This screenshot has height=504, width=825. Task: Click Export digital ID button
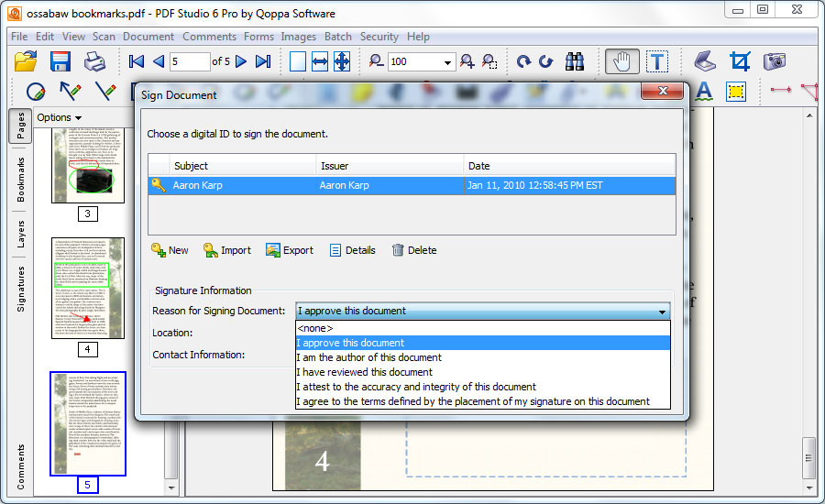290,250
